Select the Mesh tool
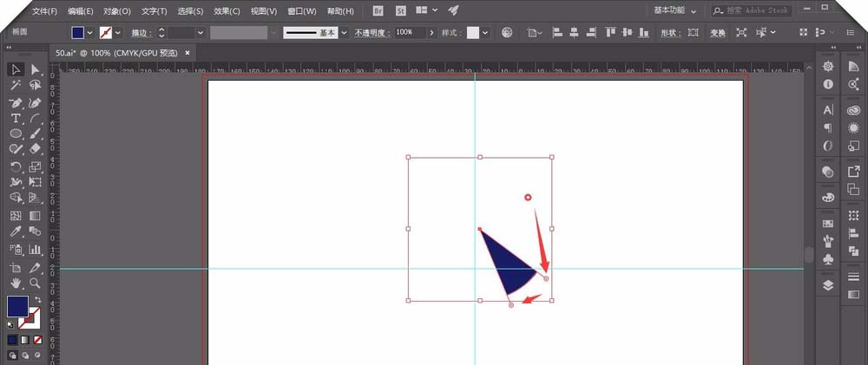 pyautogui.click(x=16, y=216)
